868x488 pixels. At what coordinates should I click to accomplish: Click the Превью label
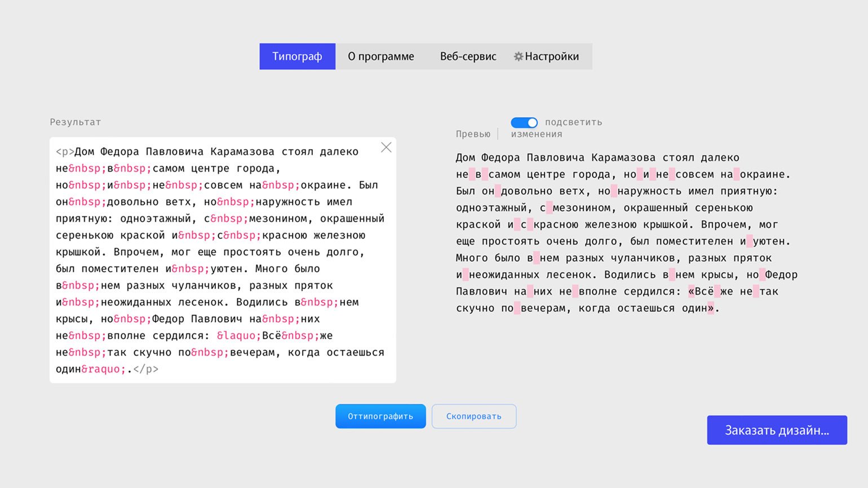[473, 134]
